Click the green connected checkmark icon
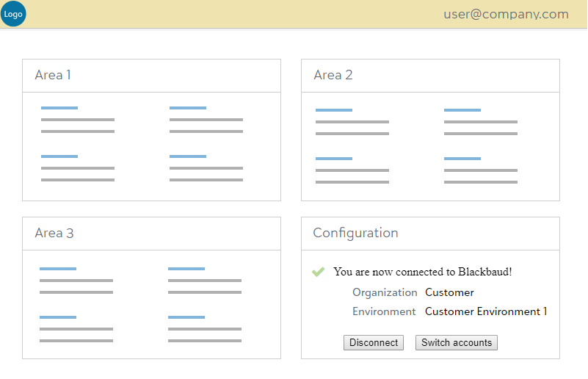The height and width of the screenshot is (379, 588). pos(318,272)
